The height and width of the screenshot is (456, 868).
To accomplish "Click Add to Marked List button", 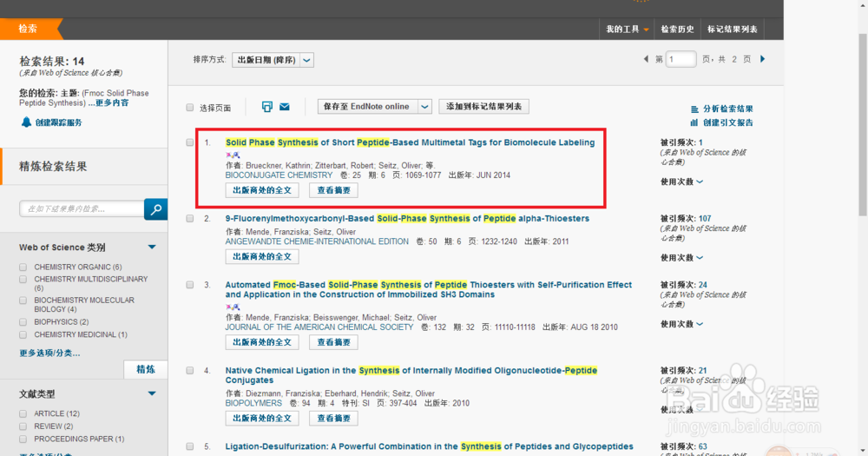I will click(483, 106).
